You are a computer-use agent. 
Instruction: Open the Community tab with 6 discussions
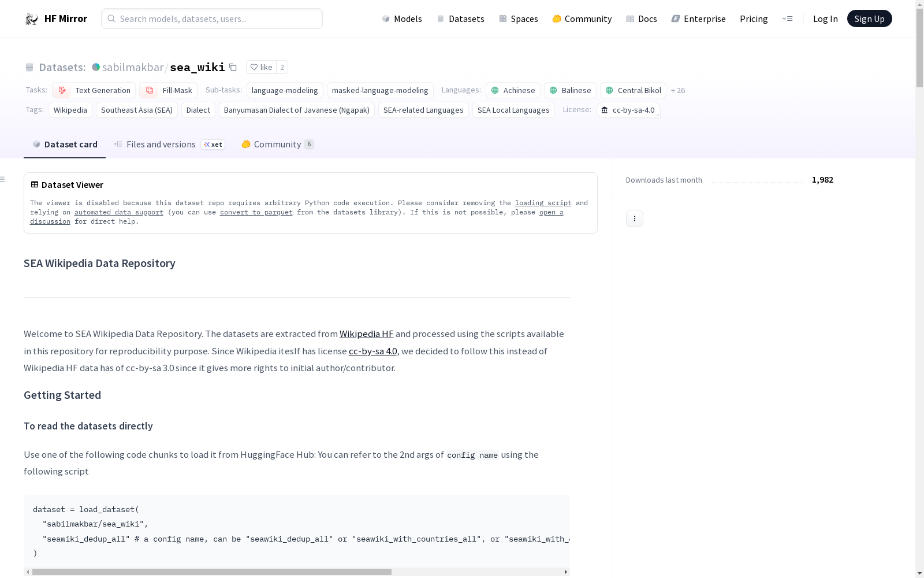pos(278,144)
